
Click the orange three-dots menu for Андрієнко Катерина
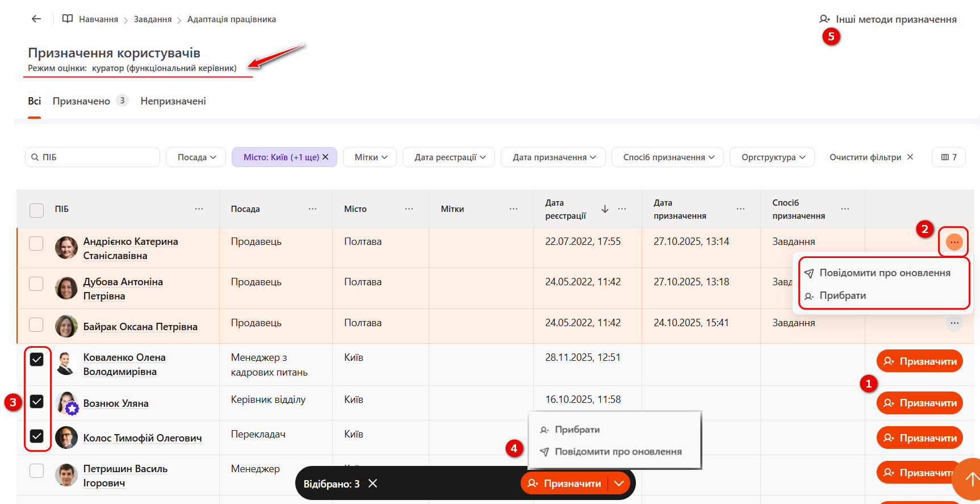pyautogui.click(x=954, y=243)
